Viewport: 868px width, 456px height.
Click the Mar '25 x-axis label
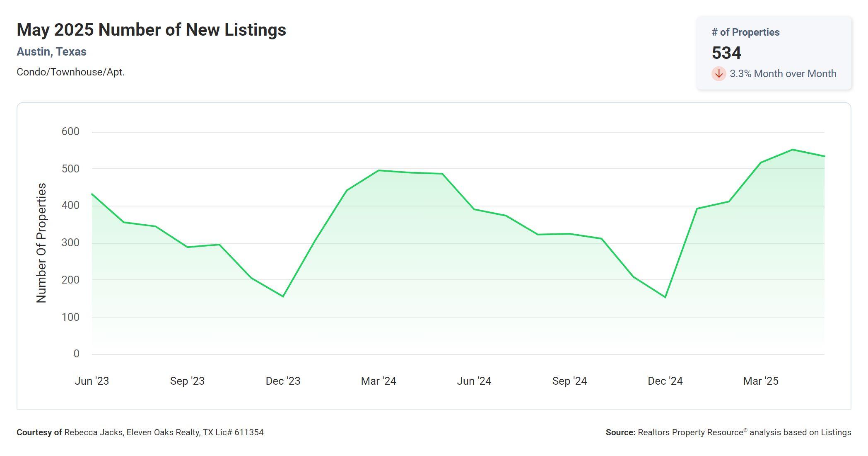[761, 381]
